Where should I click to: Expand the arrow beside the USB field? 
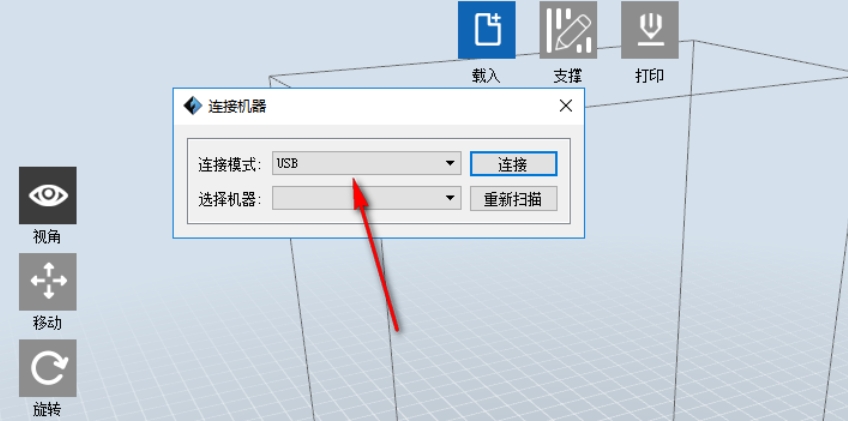(450, 163)
